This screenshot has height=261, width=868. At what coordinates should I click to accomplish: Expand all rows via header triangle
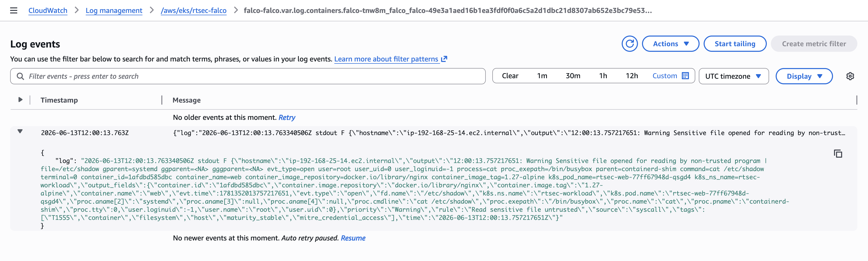[20, 100]
